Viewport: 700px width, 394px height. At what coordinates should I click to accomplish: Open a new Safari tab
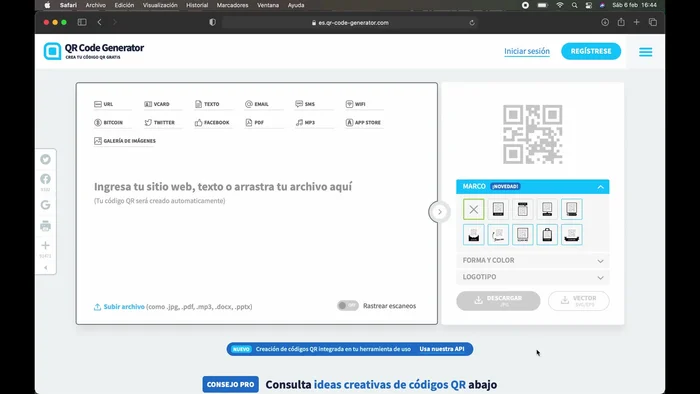637,22
